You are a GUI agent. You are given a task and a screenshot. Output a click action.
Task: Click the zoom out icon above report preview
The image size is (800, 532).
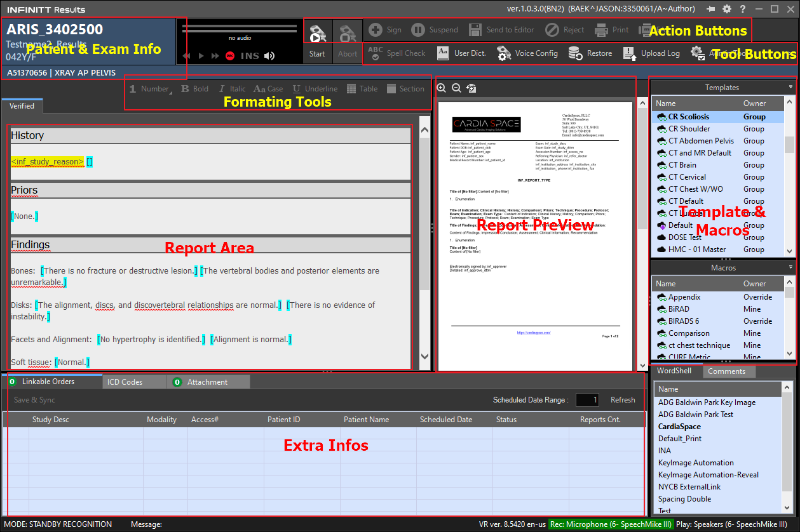456,88
